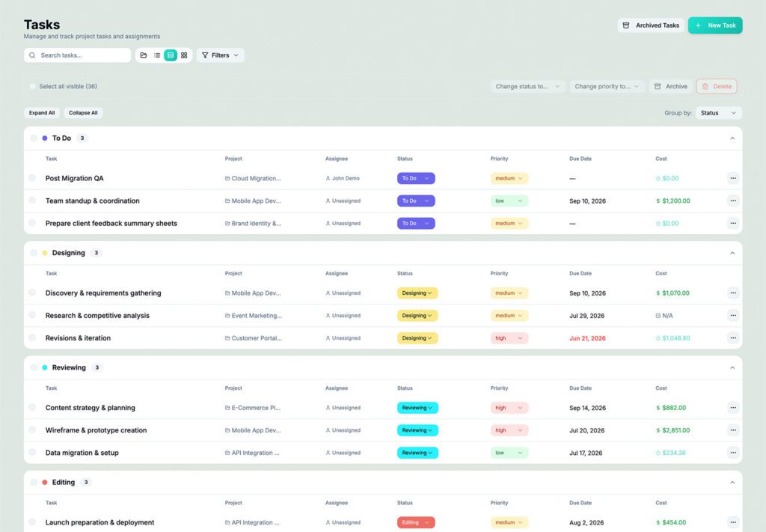Open Change status to... dropdown
Viewport: 766px width, 532px height.
527,87
